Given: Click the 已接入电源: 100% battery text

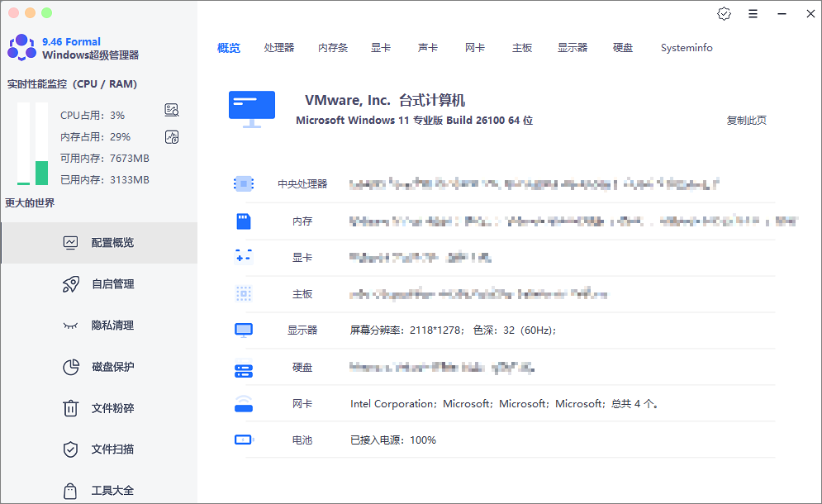Looking at the screenshot, I should [393, 440].
